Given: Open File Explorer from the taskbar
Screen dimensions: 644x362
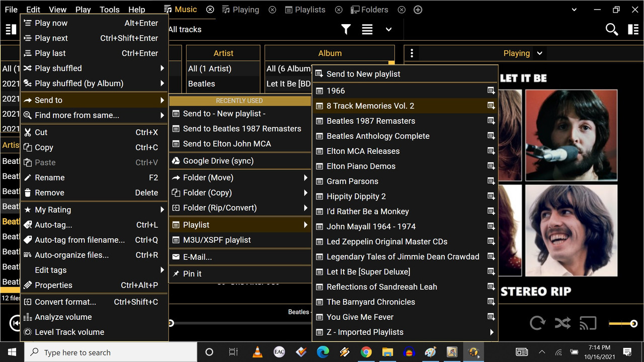Looking at the screenshot, I should tap(387, 352).
